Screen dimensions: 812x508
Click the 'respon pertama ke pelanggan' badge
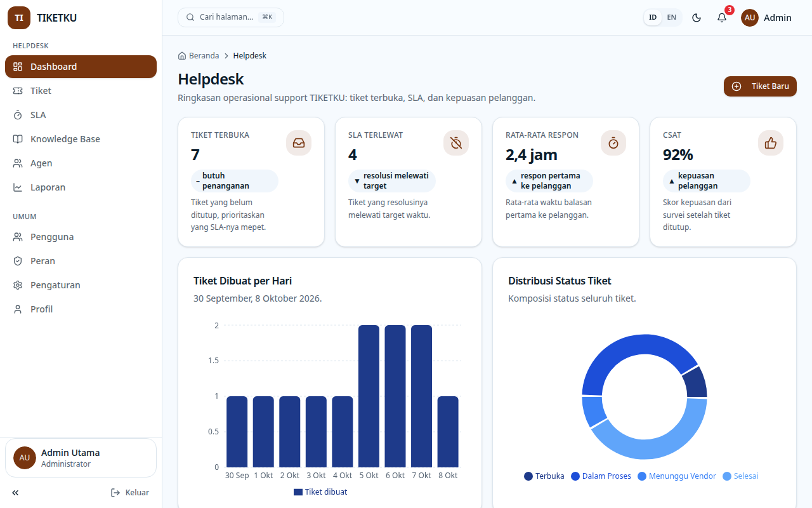pos(549,181)
